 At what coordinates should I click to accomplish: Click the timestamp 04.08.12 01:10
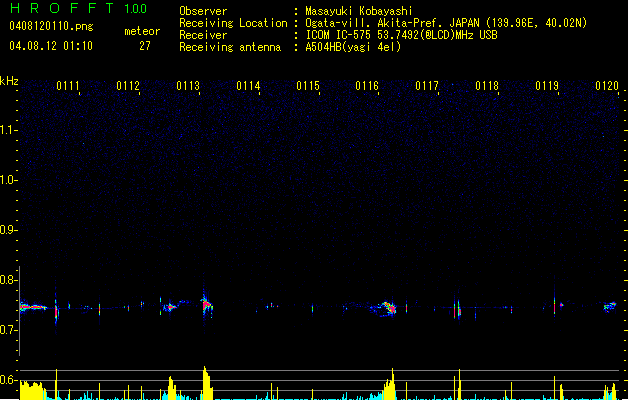pyautogui.click(x=51, y=46)
